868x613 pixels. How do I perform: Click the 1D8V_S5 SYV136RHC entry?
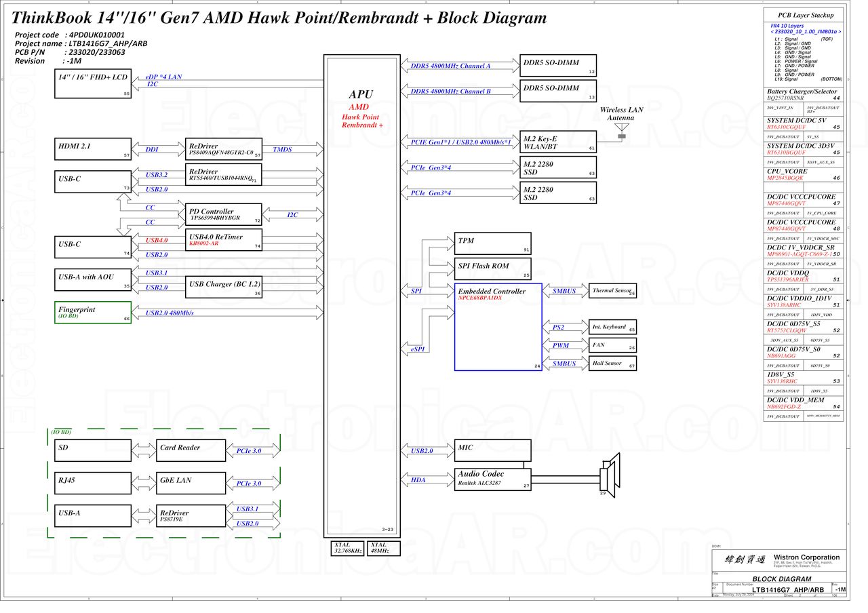pyautogui.click(x=804, y=378)
